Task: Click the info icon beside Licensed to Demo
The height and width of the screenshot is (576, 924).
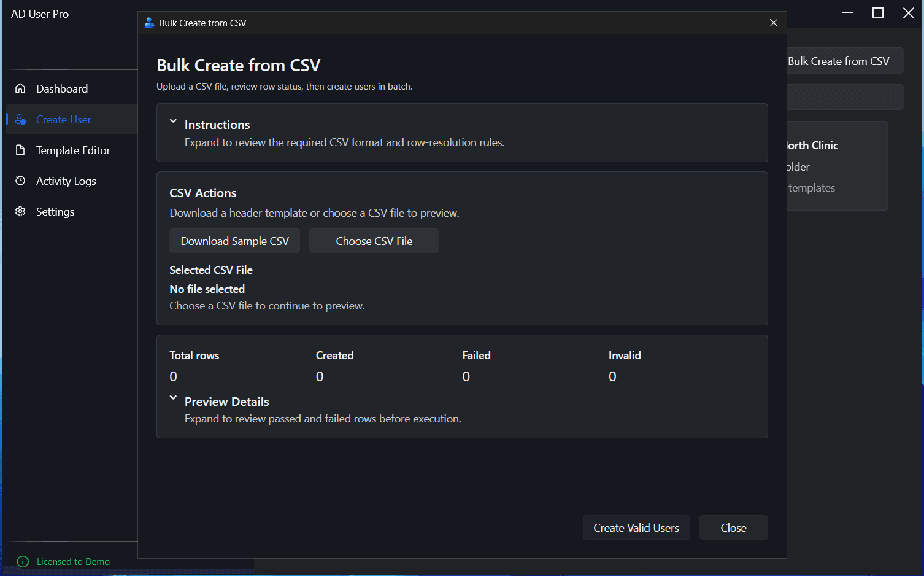Action: click(23, 561)
